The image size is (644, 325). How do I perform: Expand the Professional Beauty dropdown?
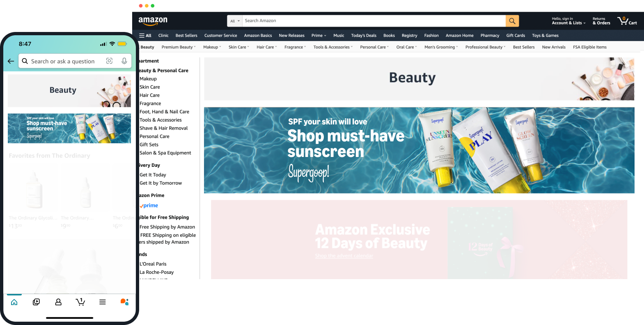486,47
